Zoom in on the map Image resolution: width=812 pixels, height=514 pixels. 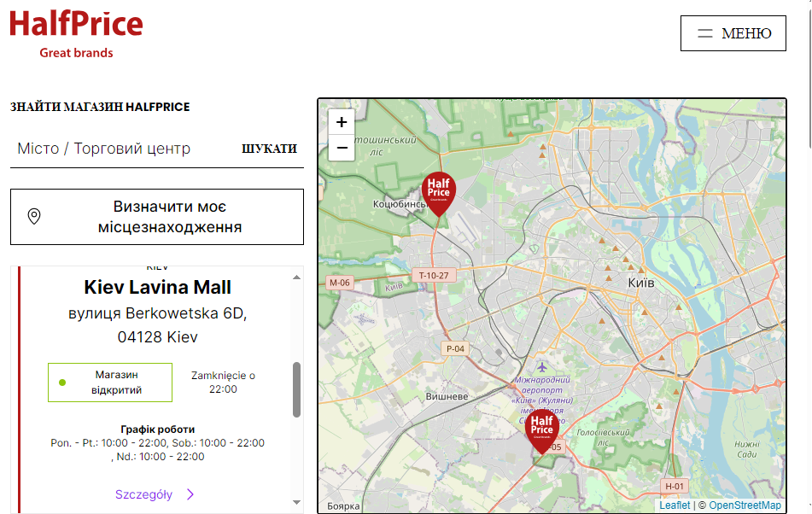tap(342, 122)
